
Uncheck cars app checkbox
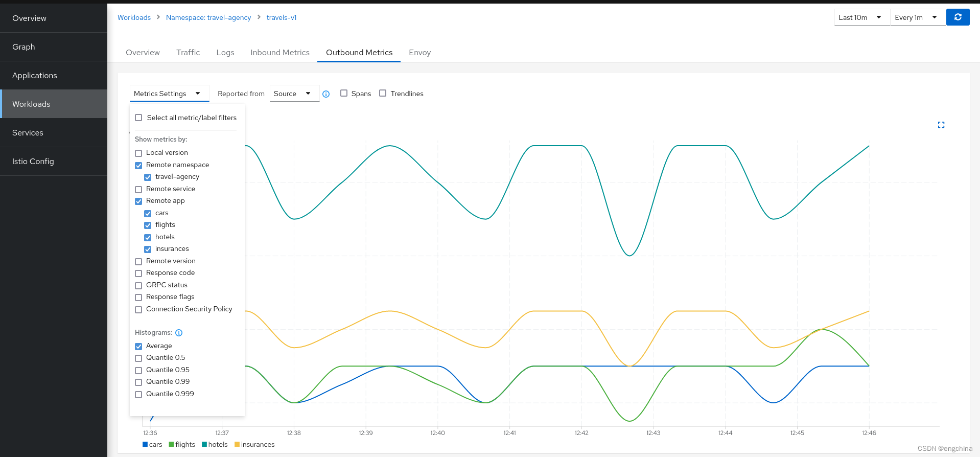point(148,213)
